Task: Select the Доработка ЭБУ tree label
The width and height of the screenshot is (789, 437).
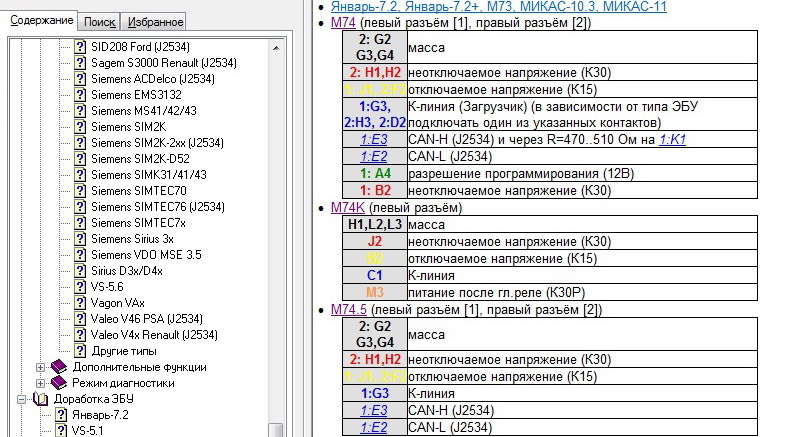Action: click(x=94, y=399)
